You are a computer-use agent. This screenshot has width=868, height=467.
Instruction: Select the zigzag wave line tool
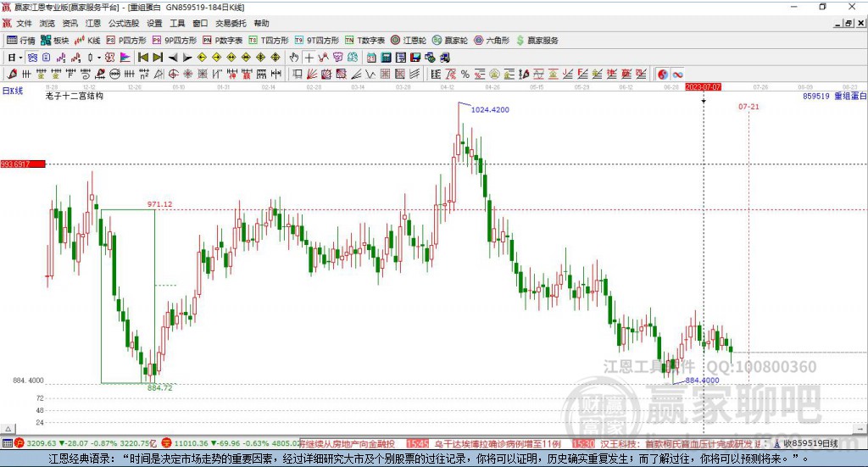click(x=370, y=74)
